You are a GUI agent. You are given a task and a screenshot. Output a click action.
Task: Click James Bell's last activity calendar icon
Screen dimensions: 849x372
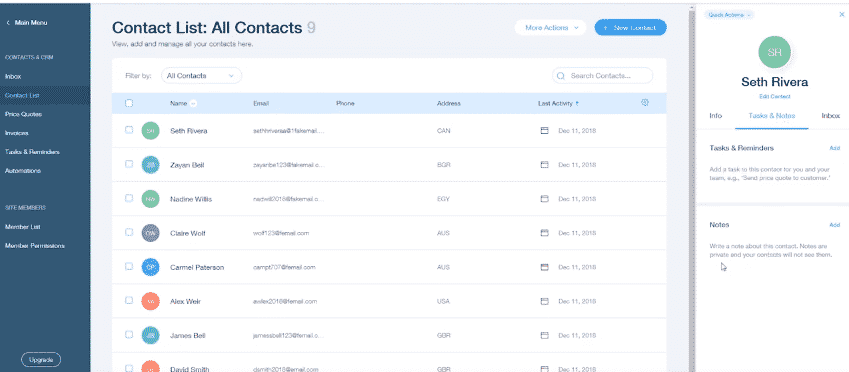coord(545,335)
